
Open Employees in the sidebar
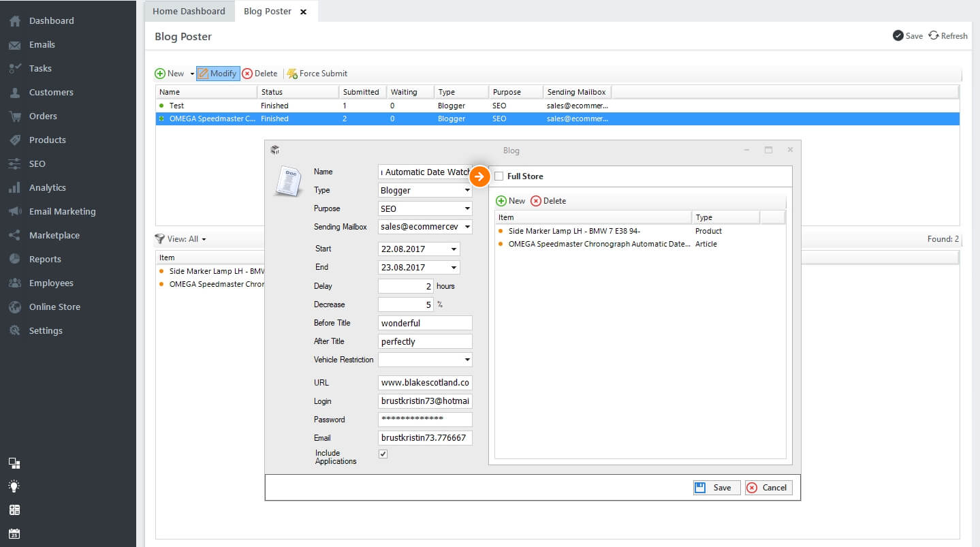pos(50,283)
